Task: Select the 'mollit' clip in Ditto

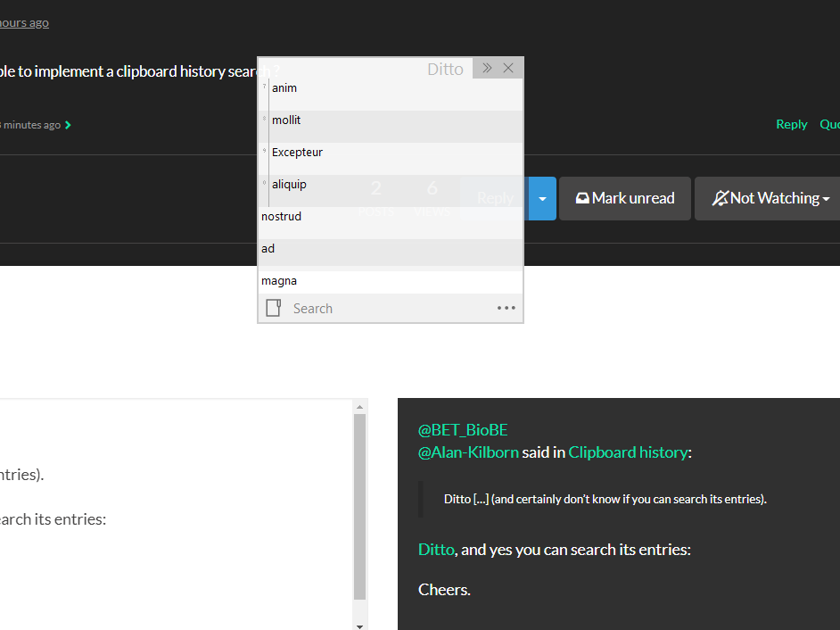Action: 391,127
